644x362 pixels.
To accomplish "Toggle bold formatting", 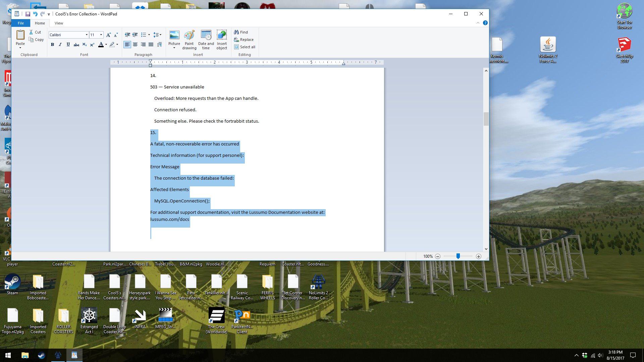I will pyautogui.click(x=52, y=45).
